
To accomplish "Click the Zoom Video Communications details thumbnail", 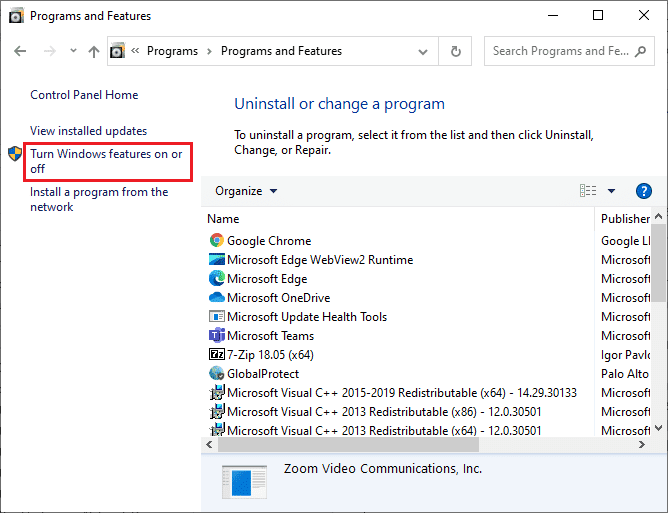I will click(245, 482).
